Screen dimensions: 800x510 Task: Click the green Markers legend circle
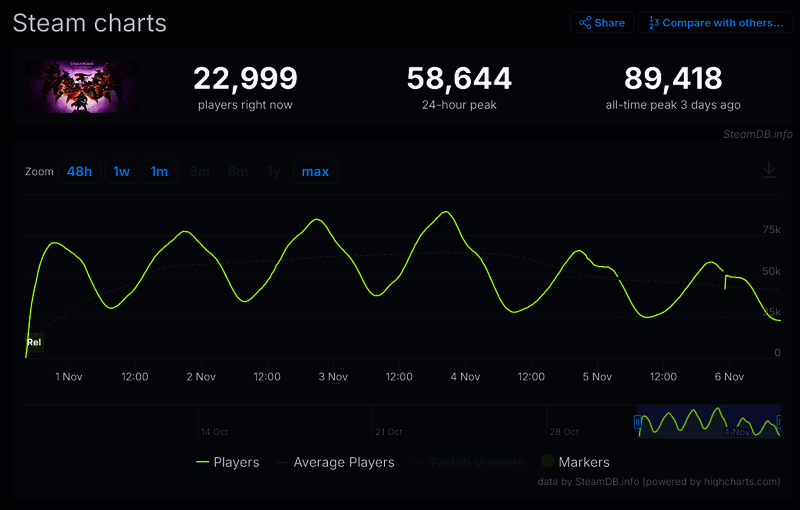pos(547,462)
